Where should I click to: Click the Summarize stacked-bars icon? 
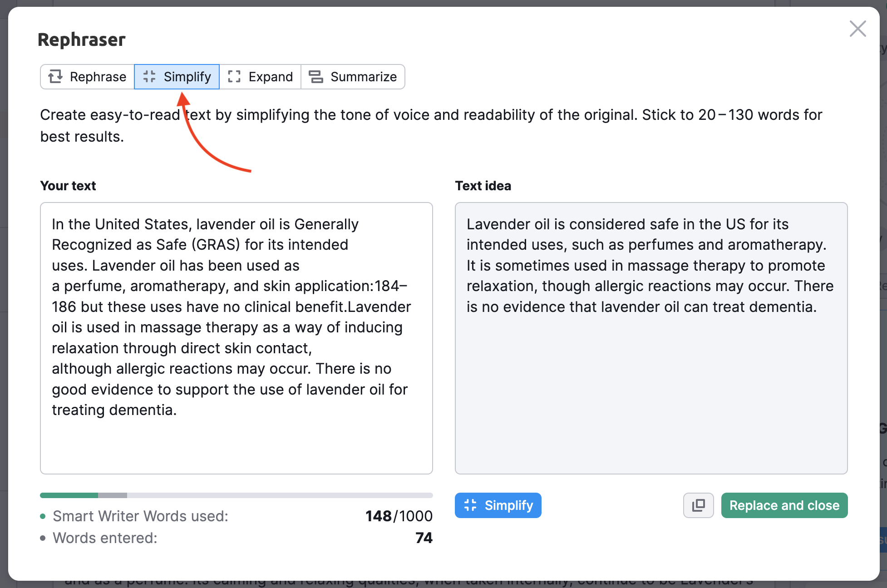click(316, 76)
